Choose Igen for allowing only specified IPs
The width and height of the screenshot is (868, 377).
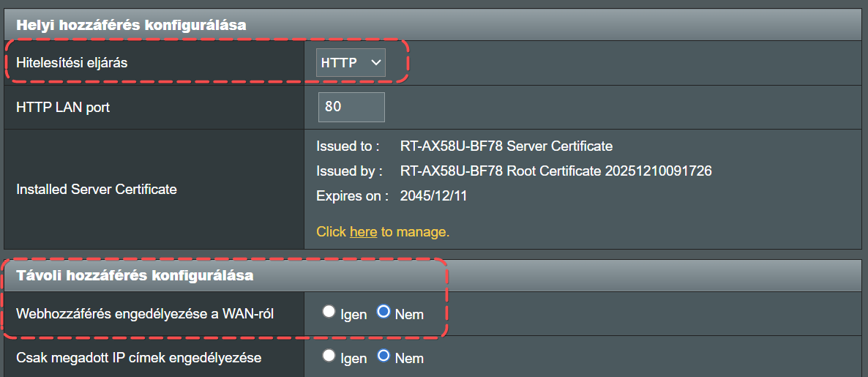329,357
